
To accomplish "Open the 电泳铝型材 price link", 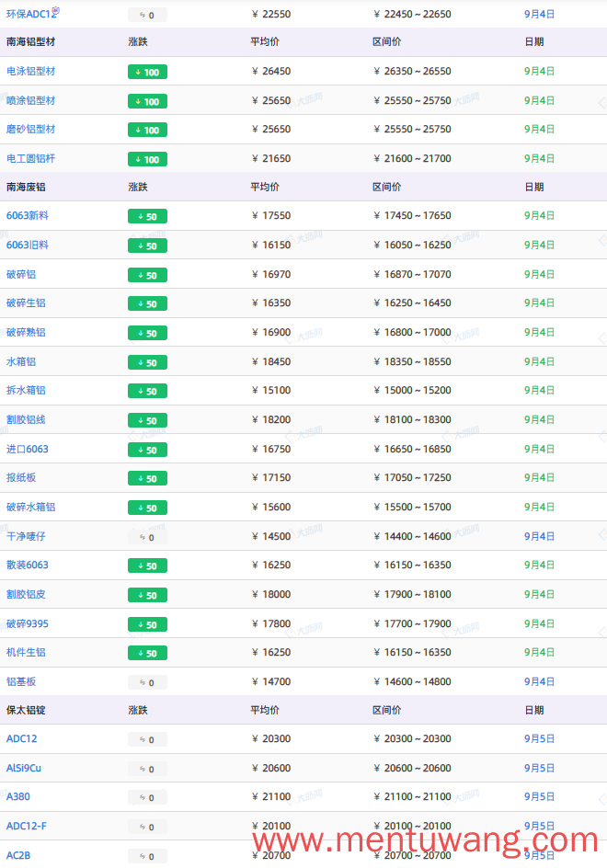I will pyautogui.click(x=31, y=72).
